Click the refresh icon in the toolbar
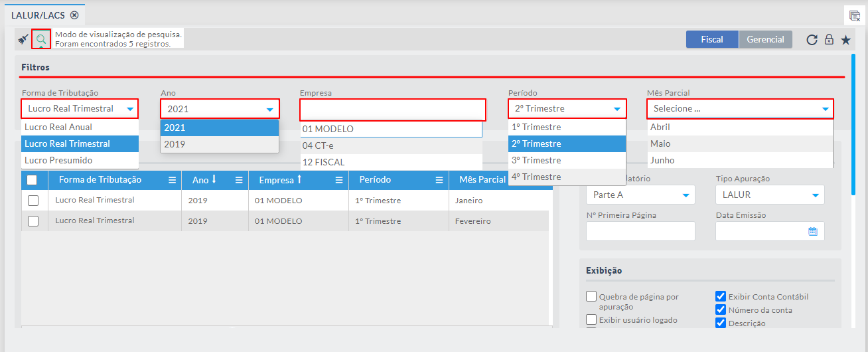Viewport: 868px width, 352px height. tap(812, 40)
